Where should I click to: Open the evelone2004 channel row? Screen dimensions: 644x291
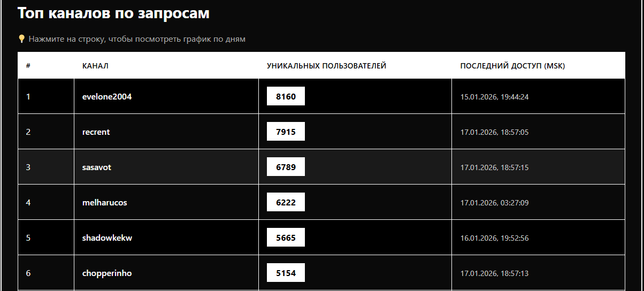click(321, 96)
